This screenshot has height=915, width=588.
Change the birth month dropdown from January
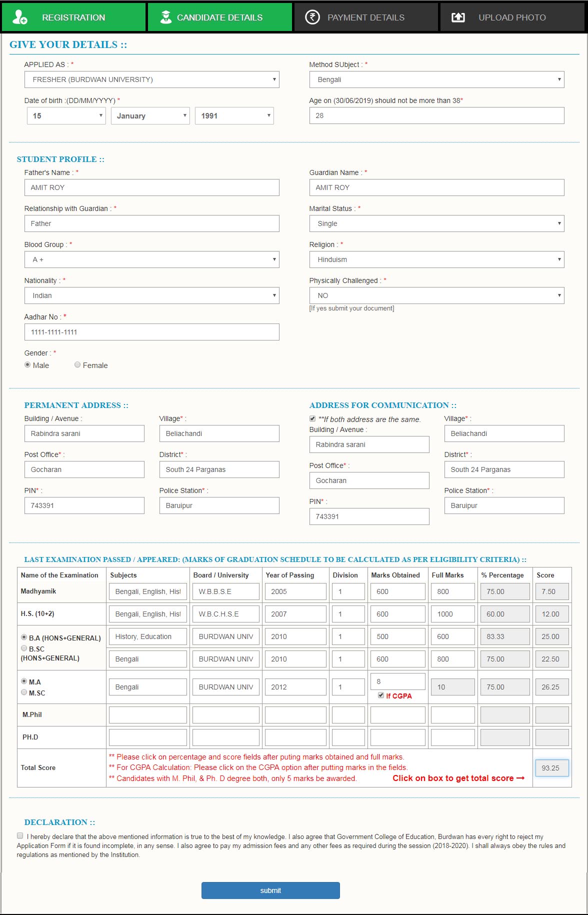(150, 115)
